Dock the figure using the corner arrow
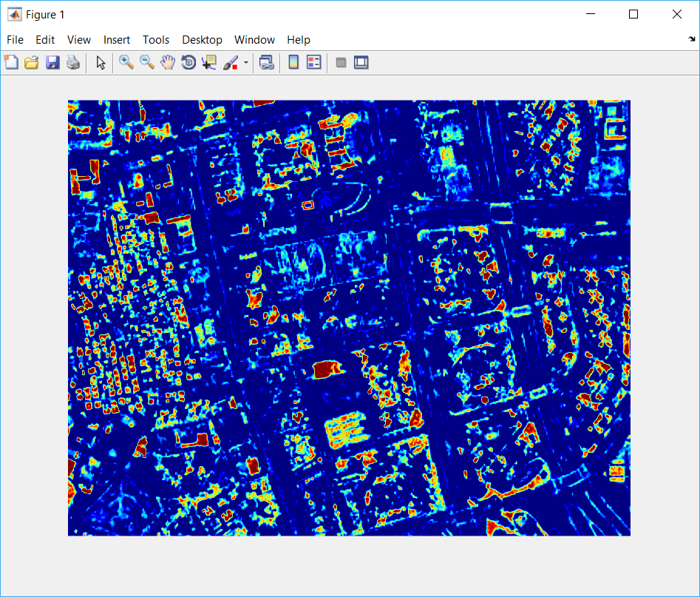The height and width of the screenshot is (597, 700). click(692, 39)
